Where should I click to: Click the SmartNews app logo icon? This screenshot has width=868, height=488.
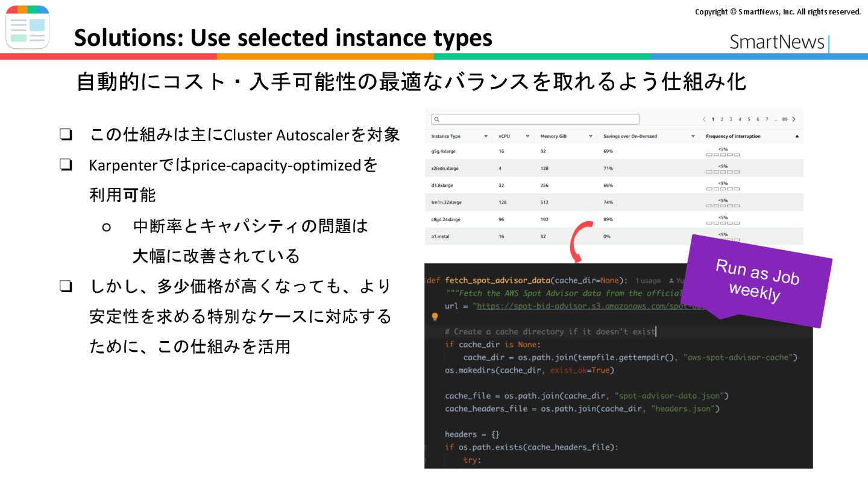28,27
